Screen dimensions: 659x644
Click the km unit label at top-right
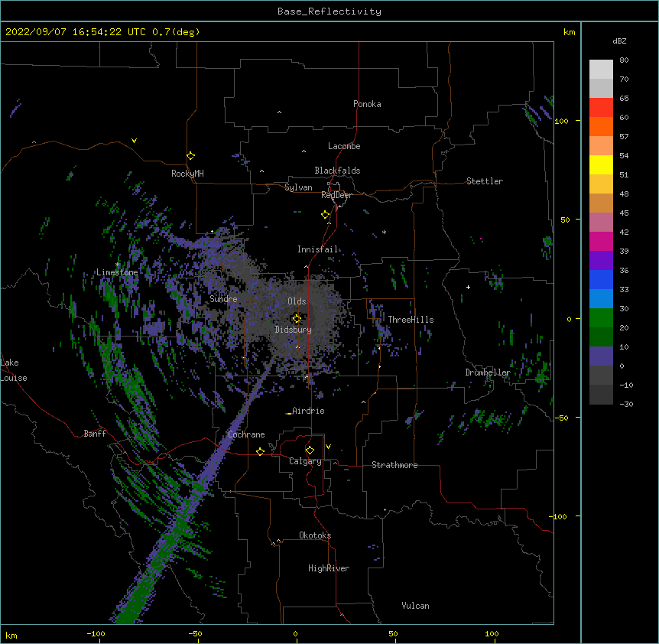click(x=569, y=32)
